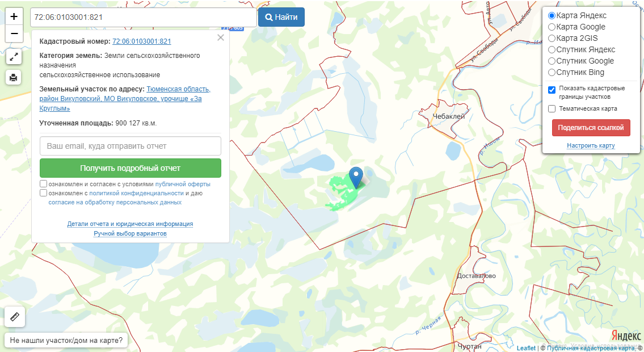The image size is (644, 352).
Task: Click the Чуртан village label on map
Action: (x=469, y=346)
